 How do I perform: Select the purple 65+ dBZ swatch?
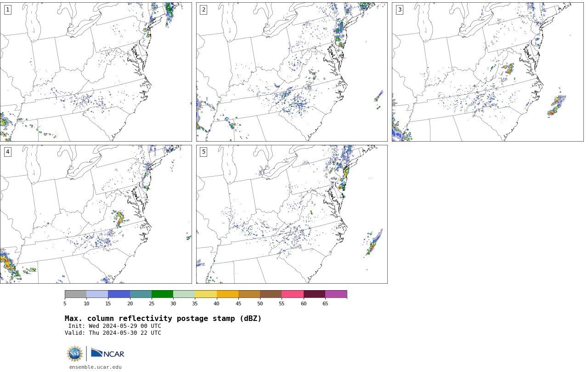(x=336, y=294)
